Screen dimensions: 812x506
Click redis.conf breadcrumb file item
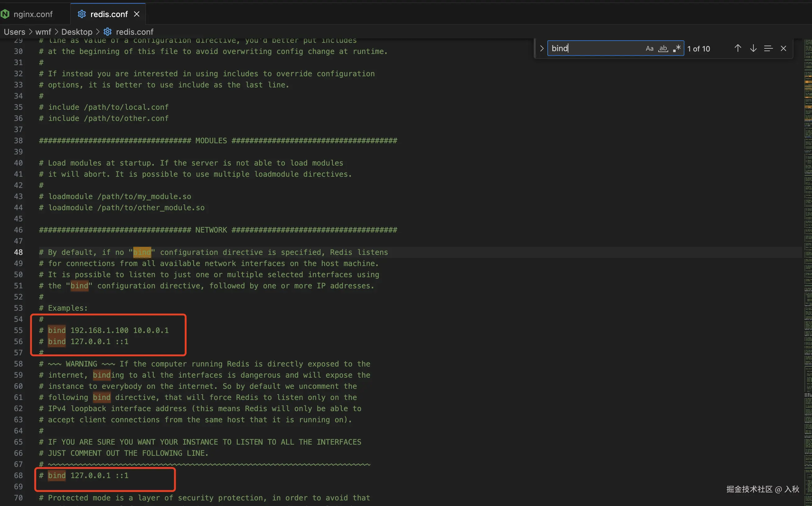coord(134,32)
